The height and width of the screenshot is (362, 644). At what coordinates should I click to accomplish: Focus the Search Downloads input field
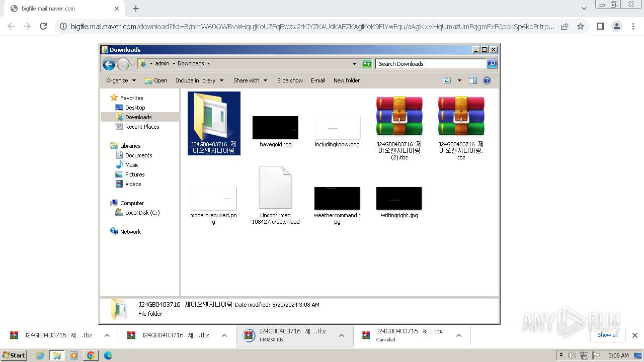[x=431, y=64]
